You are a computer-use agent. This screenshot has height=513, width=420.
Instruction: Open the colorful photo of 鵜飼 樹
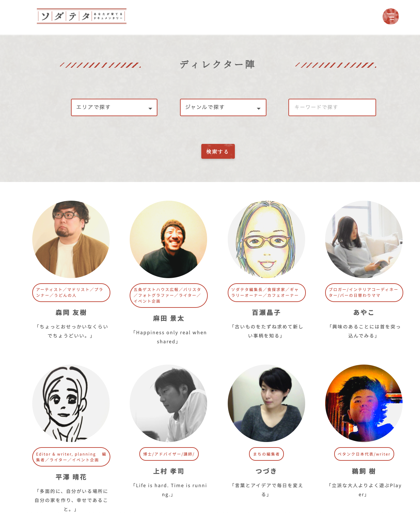click(x=364, y=403)
